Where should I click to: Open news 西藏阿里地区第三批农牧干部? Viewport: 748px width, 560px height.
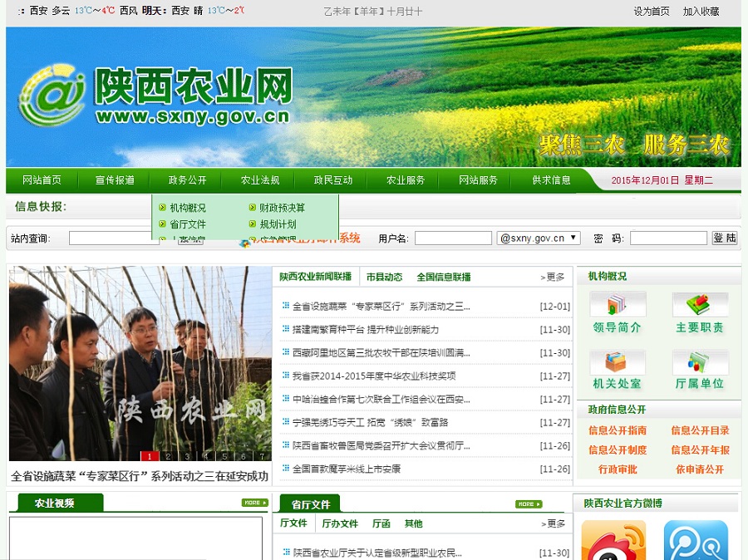pyautogui.click(x=381, y=352)
